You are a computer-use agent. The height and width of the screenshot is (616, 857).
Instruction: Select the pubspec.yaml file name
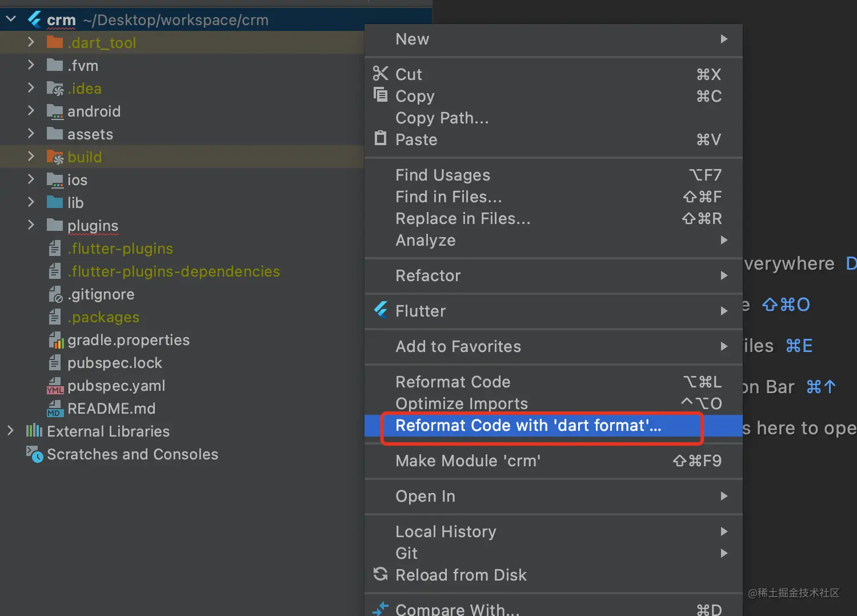tap(117, 386)
